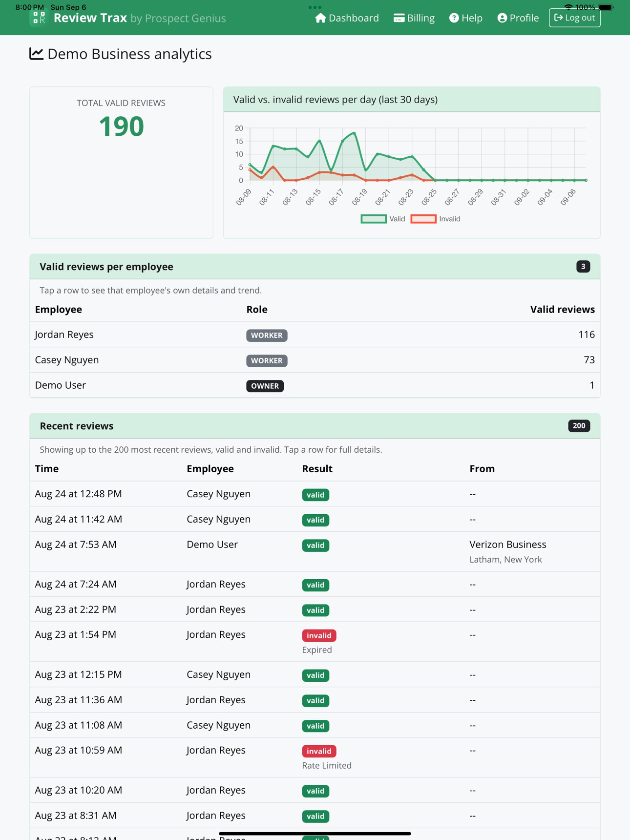Click the analytics chart icon beside title
The image size is (630, 840).
click(37, 54)
